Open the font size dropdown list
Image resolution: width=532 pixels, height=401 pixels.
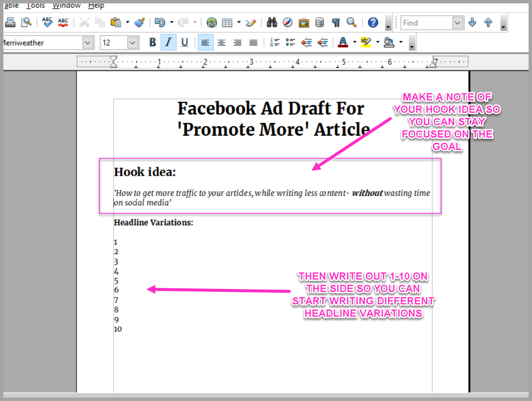pos(133,43)
